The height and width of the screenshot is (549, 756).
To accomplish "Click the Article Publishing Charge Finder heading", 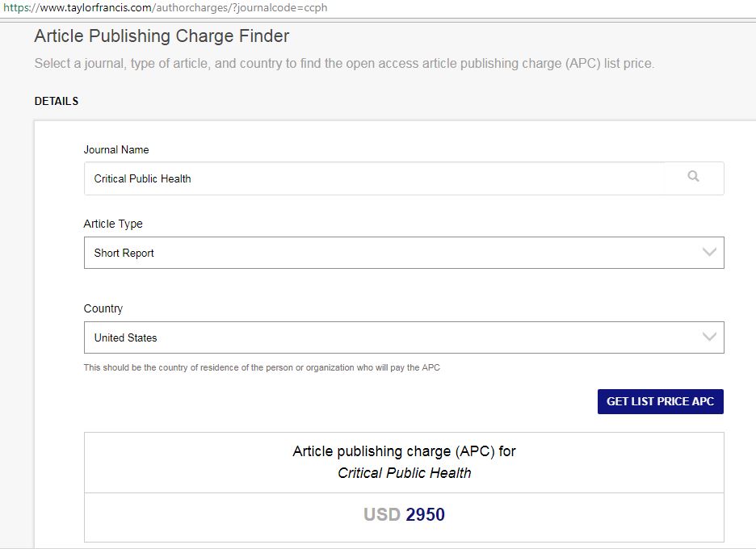I will point(162,36).
